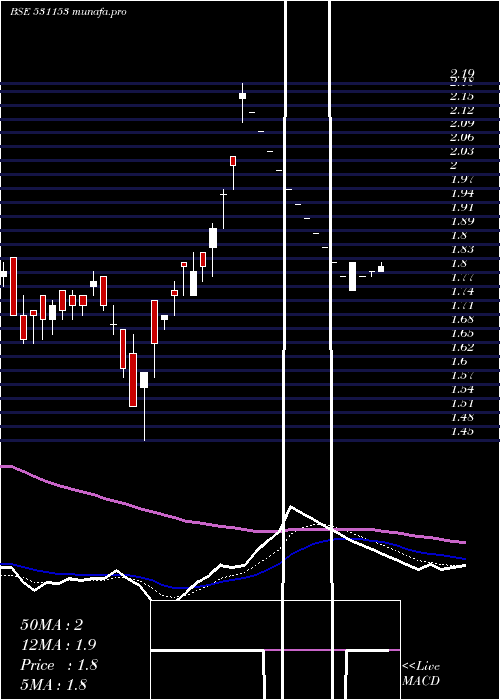The height and width of the screenshot is (700, 500).
Task: Click the <<Live MACD label
Action: 421,673
